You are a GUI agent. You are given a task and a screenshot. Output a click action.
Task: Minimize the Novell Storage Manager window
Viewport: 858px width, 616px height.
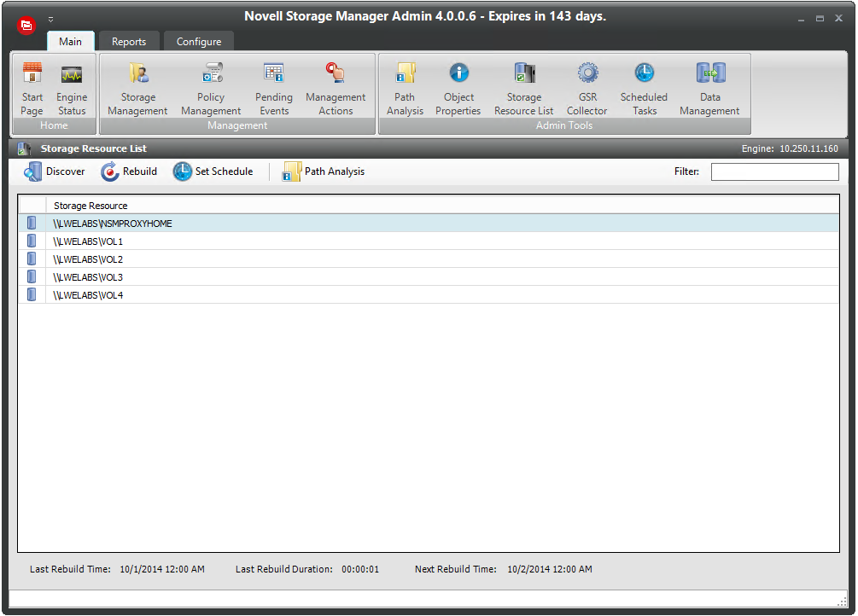801,19
